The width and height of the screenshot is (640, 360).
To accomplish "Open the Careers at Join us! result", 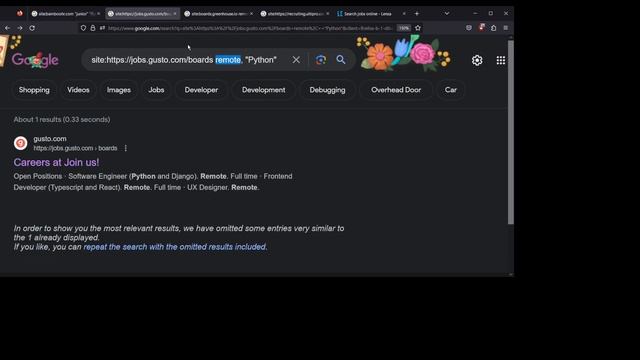I will point(56,162).
